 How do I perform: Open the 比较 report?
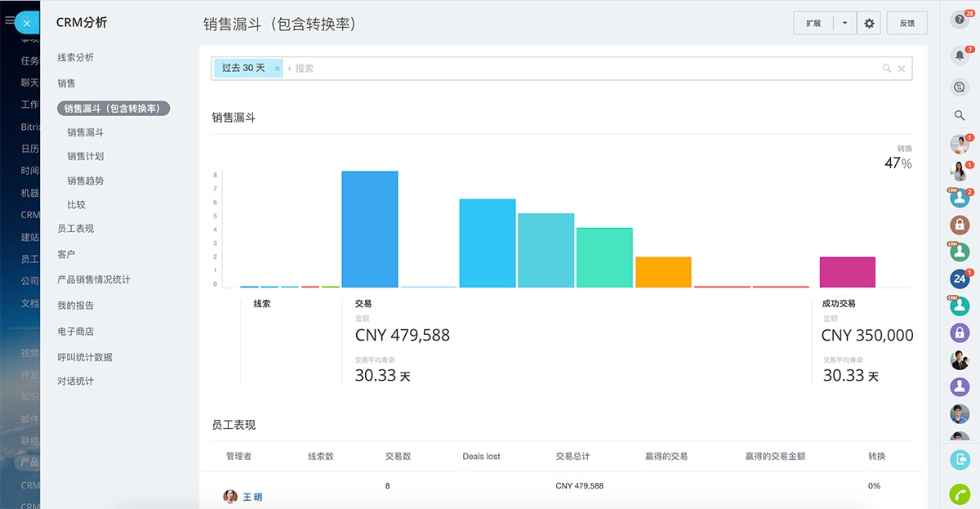[77, 204]
